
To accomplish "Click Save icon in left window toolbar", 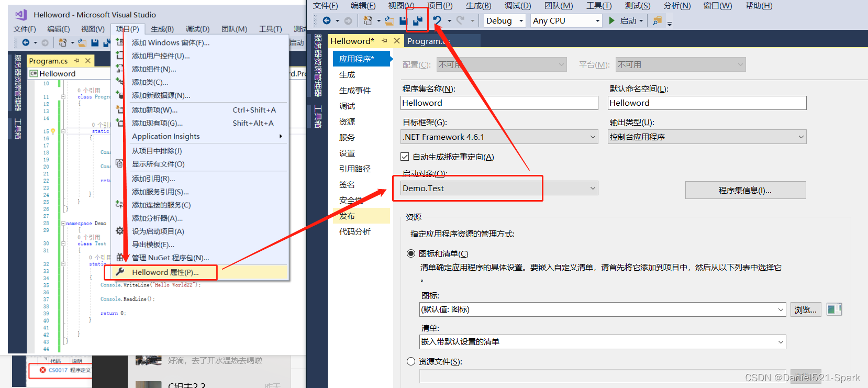I will [95, 42].
